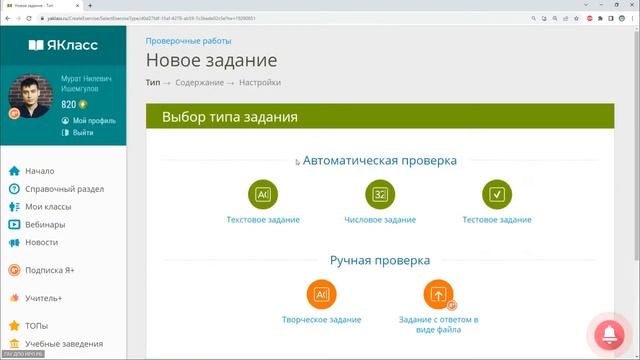640x360 pixels.
Task: Click the browser profile avatar icon
Action: coord(622,18)
